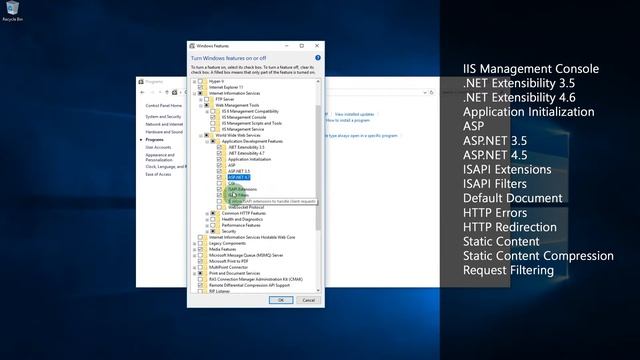Click the Windows Features title bar icon
The image size is (640, 360).
point(192,46)
